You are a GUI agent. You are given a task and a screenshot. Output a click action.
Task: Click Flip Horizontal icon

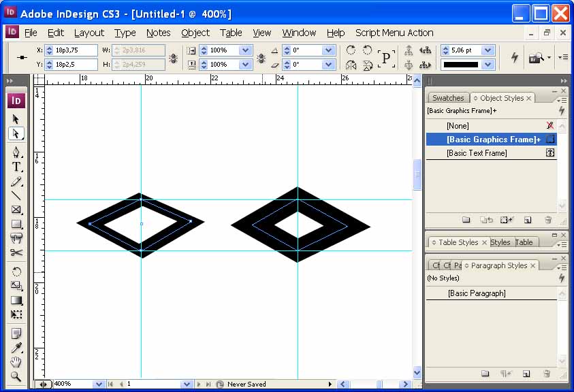351,65
